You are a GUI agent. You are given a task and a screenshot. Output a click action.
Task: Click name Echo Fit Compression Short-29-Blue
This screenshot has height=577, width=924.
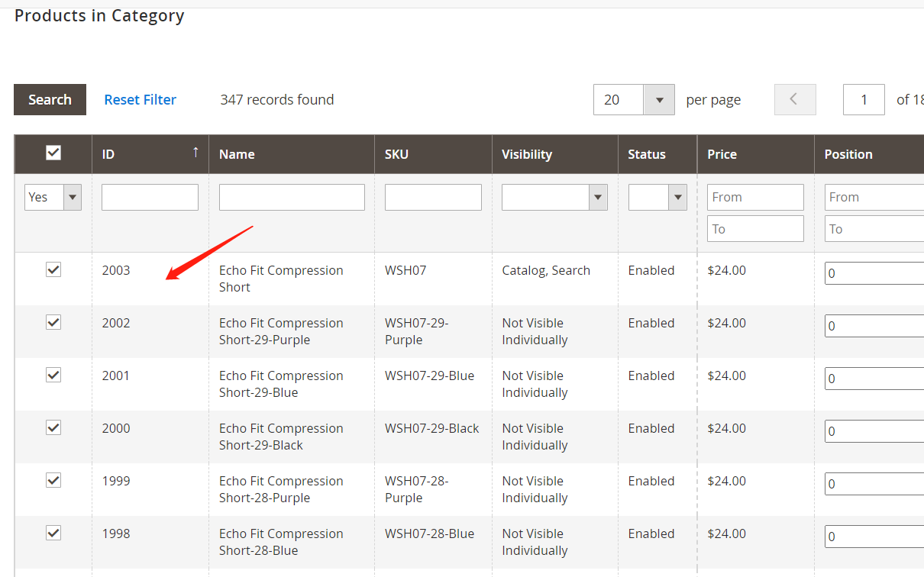[x=281, y=384]
